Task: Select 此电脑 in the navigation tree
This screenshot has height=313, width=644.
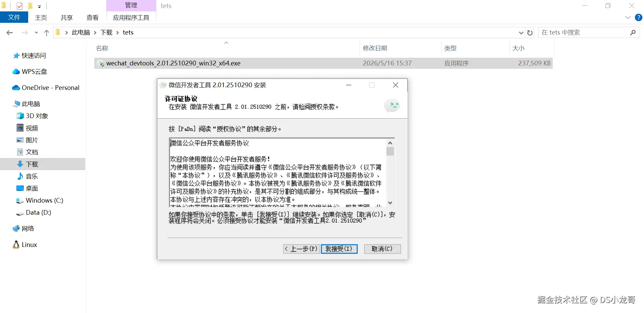Action: pos(31,104)
